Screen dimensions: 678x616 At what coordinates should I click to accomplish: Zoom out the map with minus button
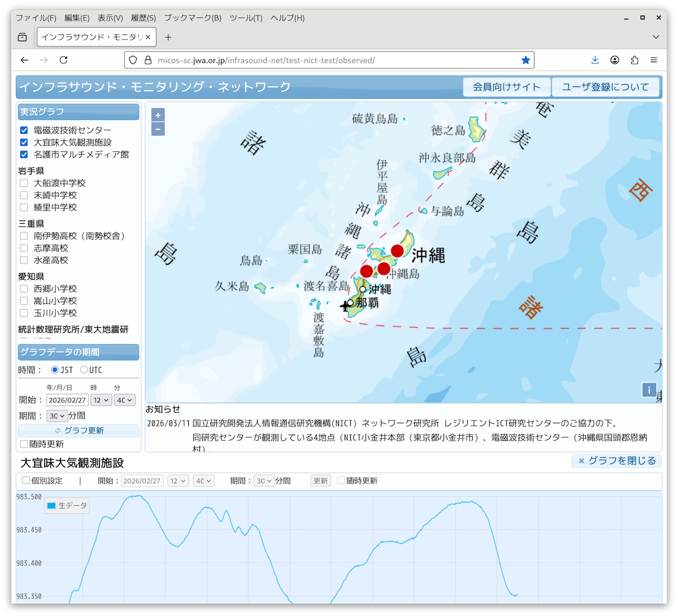pos(158,129)
